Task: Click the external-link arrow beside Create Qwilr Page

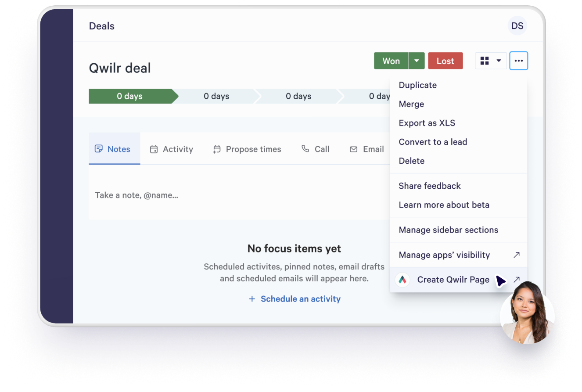Action: [517, 279]
